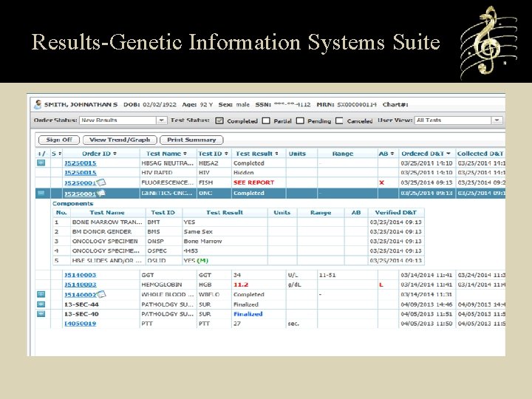Open note icon next to GENETICS-ONC order J5250001

click(x=101, y=193)
